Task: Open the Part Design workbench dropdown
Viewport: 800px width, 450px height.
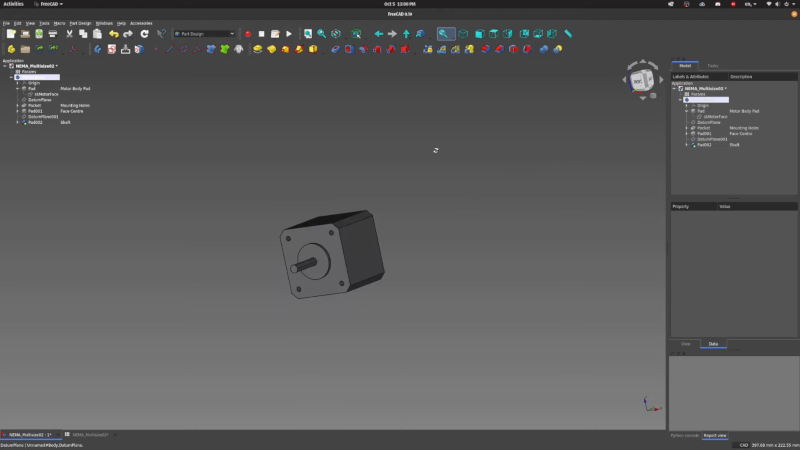Action: pos(204,33)
